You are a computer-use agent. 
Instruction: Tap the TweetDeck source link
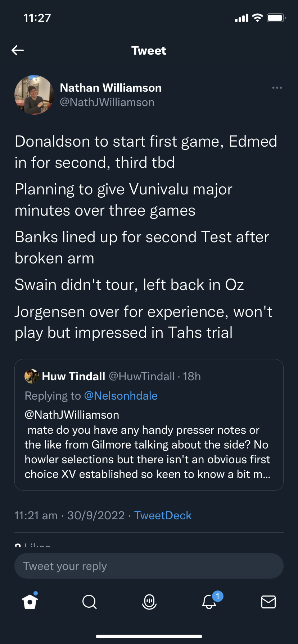pyautogui.click(x=163, y=515)
